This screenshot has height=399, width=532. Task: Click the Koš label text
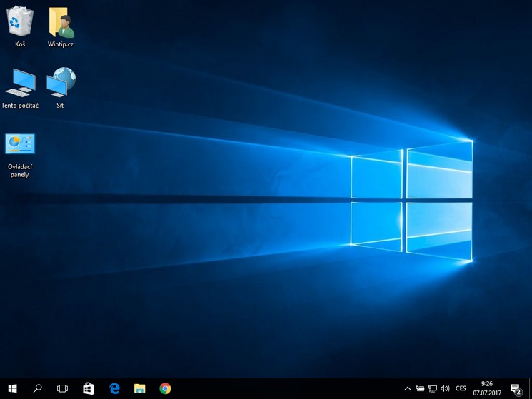point(20,44)
